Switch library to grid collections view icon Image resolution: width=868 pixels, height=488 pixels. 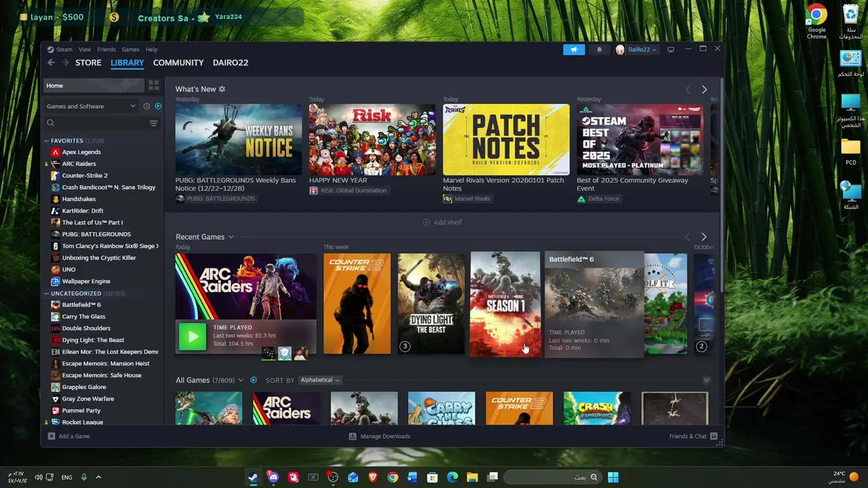point(154,85)
